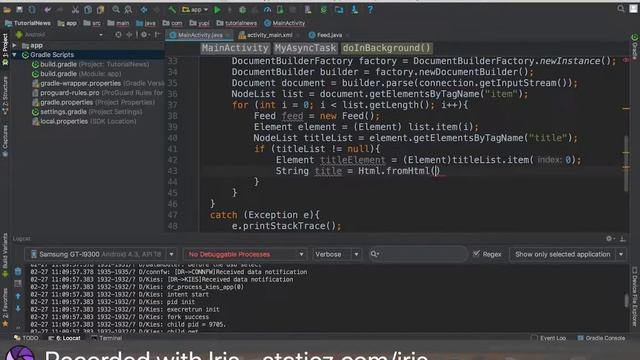Select the 6: Logcat bottom tab
Screen dimensions: 640x360
[x=64, y=338]
